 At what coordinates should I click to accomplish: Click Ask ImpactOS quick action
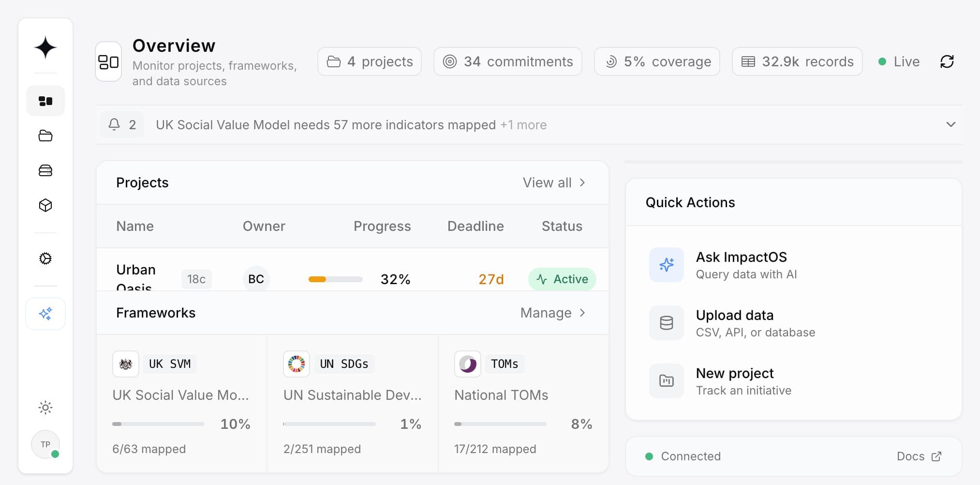click(x=742, y=265)
